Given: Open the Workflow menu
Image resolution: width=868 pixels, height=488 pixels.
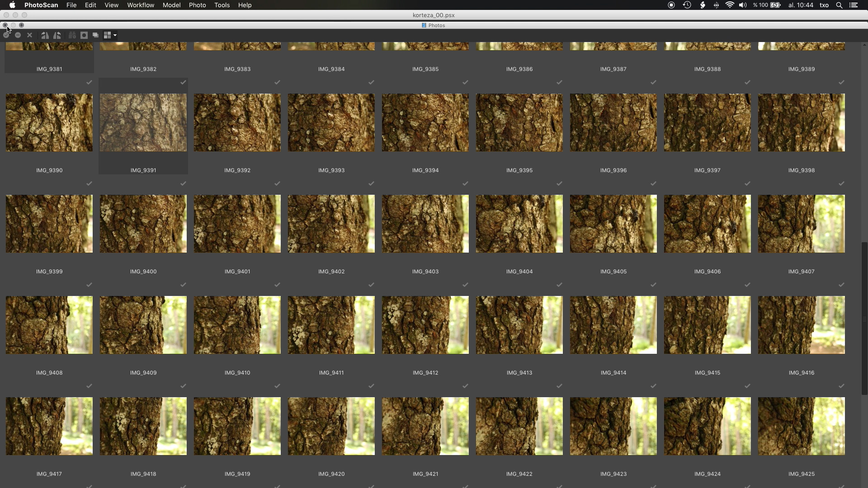Looking at the screenshot, I should (140, 5).
